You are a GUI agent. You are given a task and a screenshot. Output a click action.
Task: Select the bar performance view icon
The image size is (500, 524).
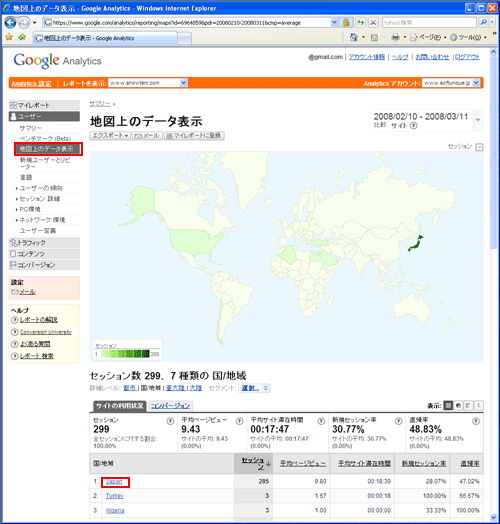(468, 405)
